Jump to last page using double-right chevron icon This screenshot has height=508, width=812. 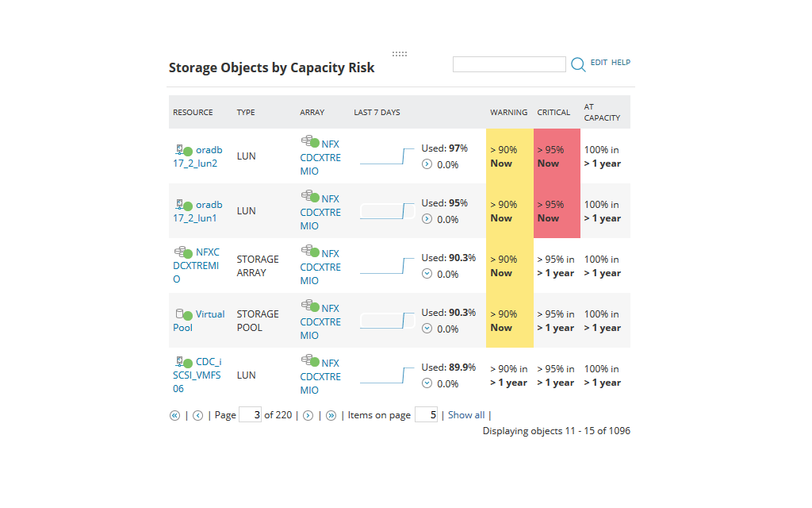tap(331, 414)
